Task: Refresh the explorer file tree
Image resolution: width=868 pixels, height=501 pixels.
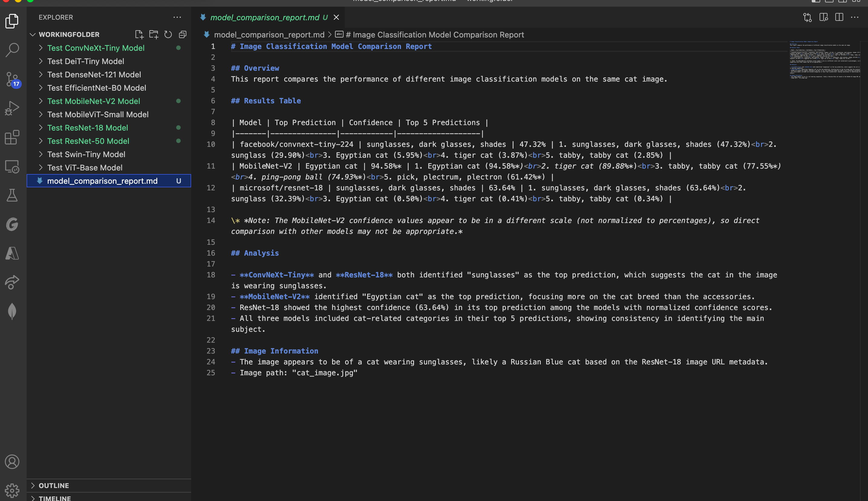Action: pyautogui.click(x=168, y=34)
